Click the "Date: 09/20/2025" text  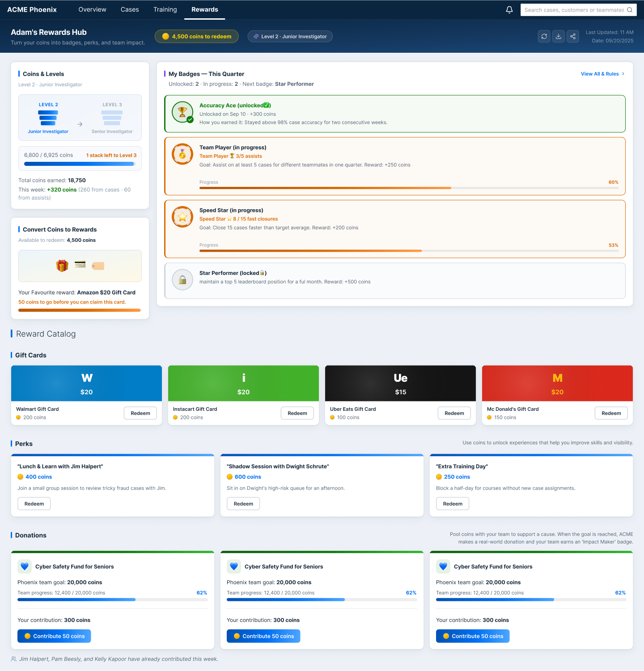[x=613, y=41]
